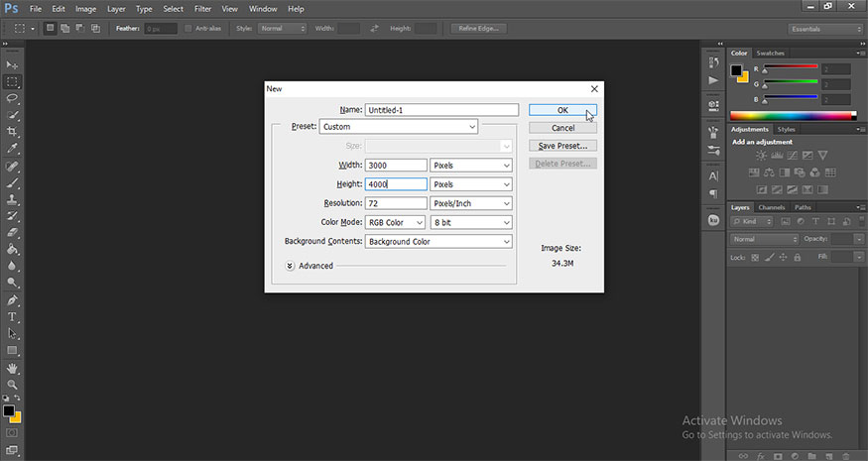The width and height of the screenshot is (868, 461).
Task: Select the Healing Brush tool
Action: 12,166
